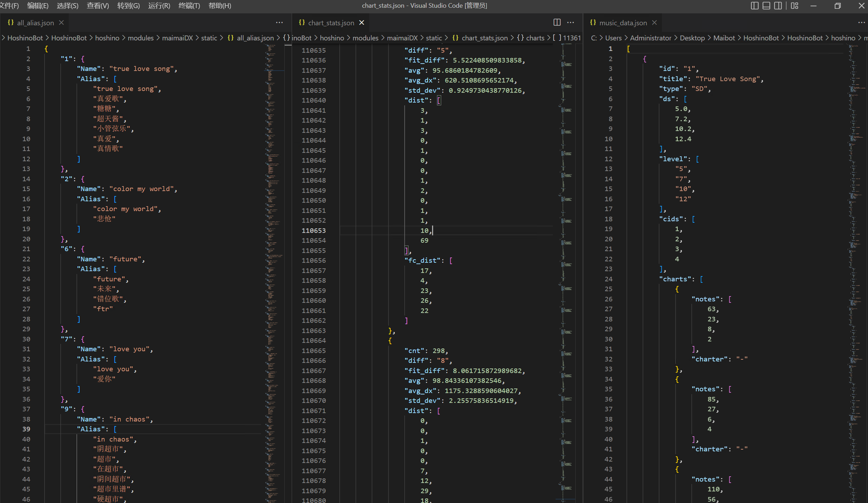Click alias text "错位歌" on line 26
This screenshot has height=503, width=868.
pyautogui.click(x=108, y=299)
